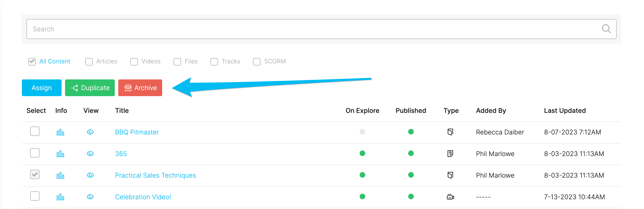644x209 pixels.
Task: Check the SCORM filter
Action: (x=256, y=62)
